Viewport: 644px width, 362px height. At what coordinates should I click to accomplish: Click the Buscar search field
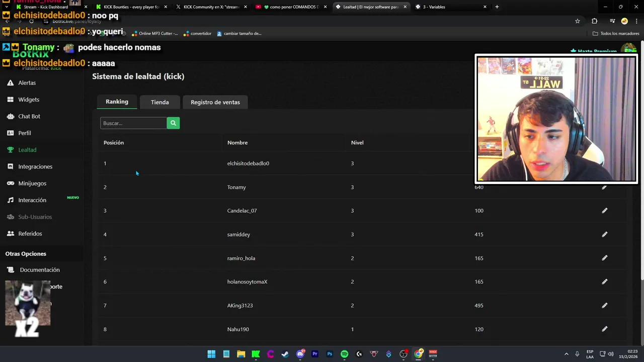(x=133, y=123)
